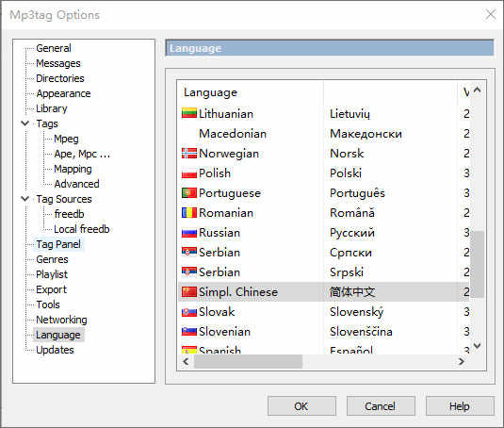Open the Updates options page
Image resolution: width=504 pixels, height=428 pixels.
coord(55,350)
